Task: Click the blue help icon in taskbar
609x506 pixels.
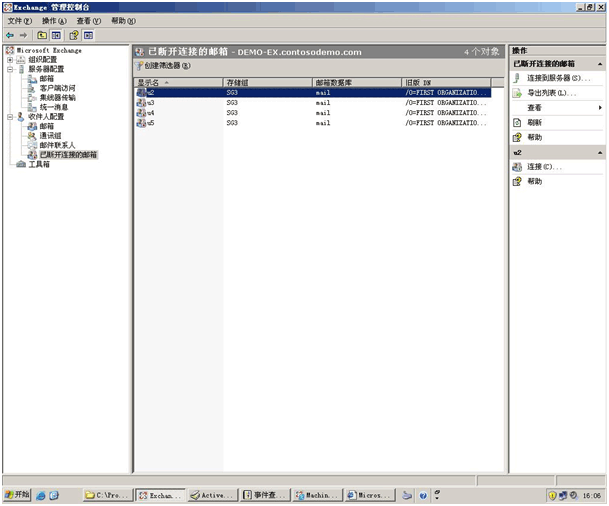Action: (423, 496)
